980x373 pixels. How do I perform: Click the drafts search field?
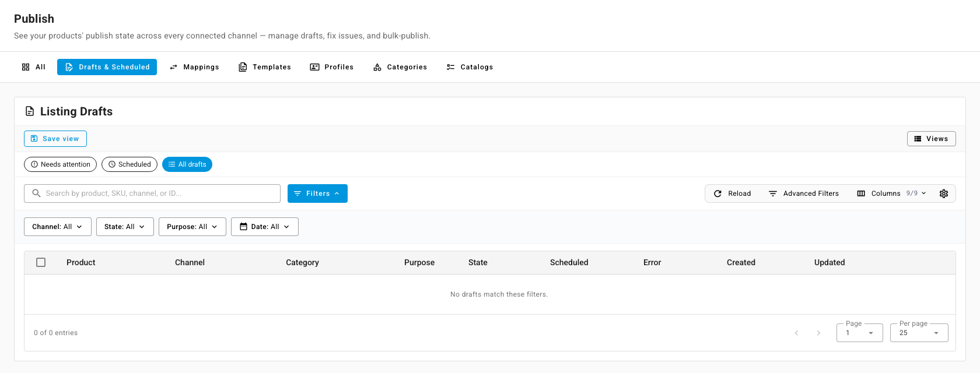pos(152,193)
